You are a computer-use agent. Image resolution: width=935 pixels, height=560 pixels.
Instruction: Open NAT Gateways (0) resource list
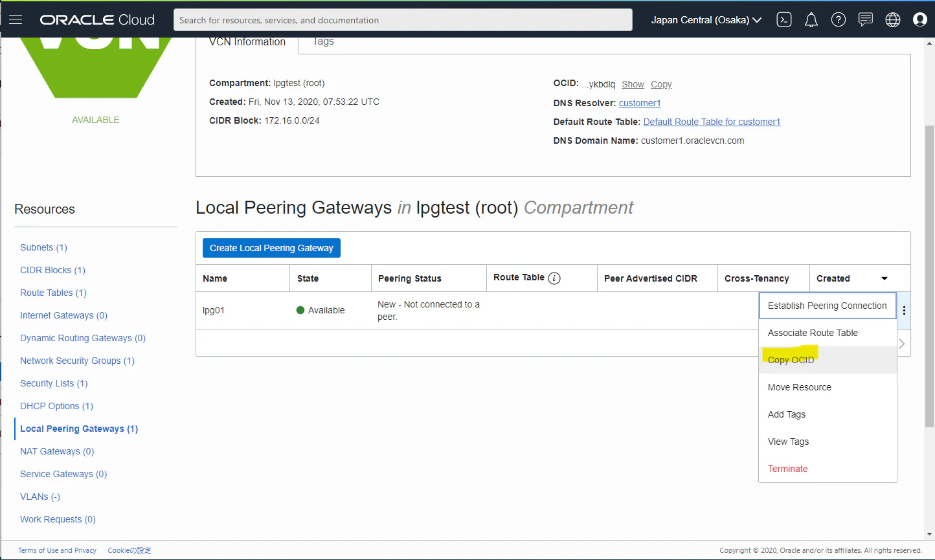tap(57, 451)
